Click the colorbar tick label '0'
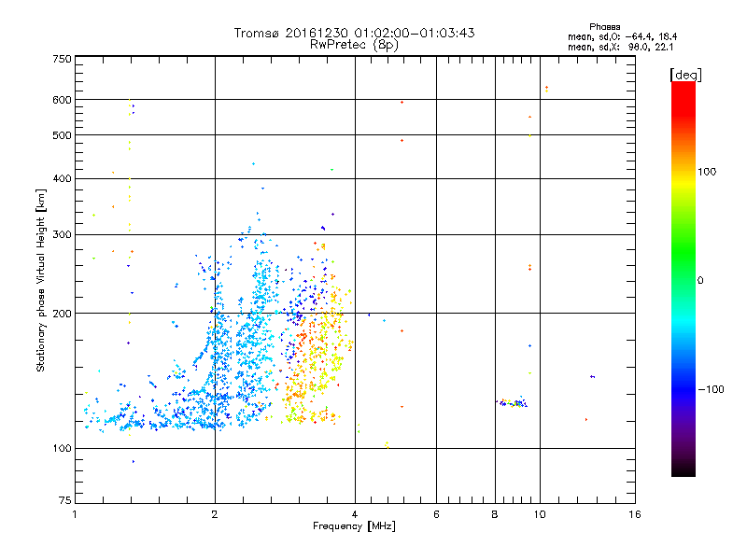Viewport: 747px width, 560px height. 700,281
